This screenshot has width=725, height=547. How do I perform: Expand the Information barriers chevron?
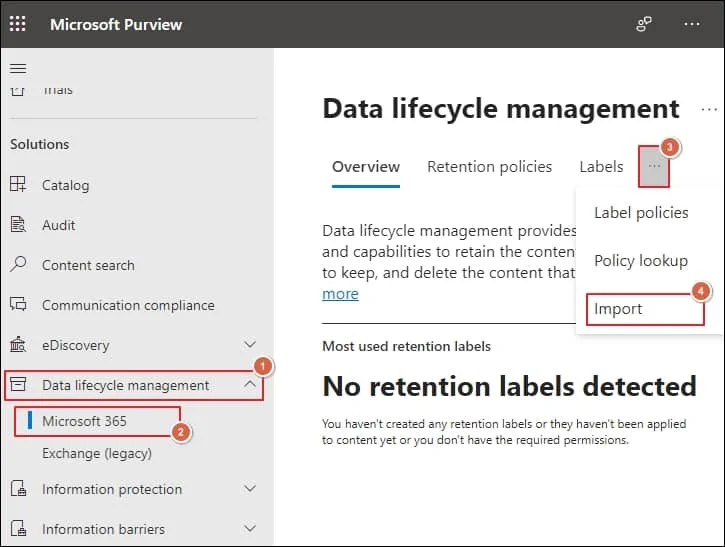(x=250, y=528)
